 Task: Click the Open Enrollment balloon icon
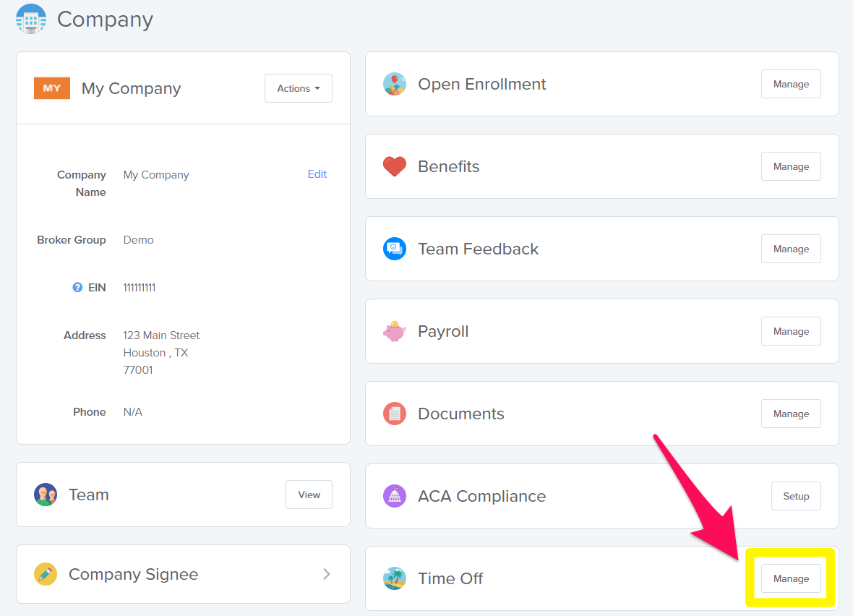click(395, 85)
